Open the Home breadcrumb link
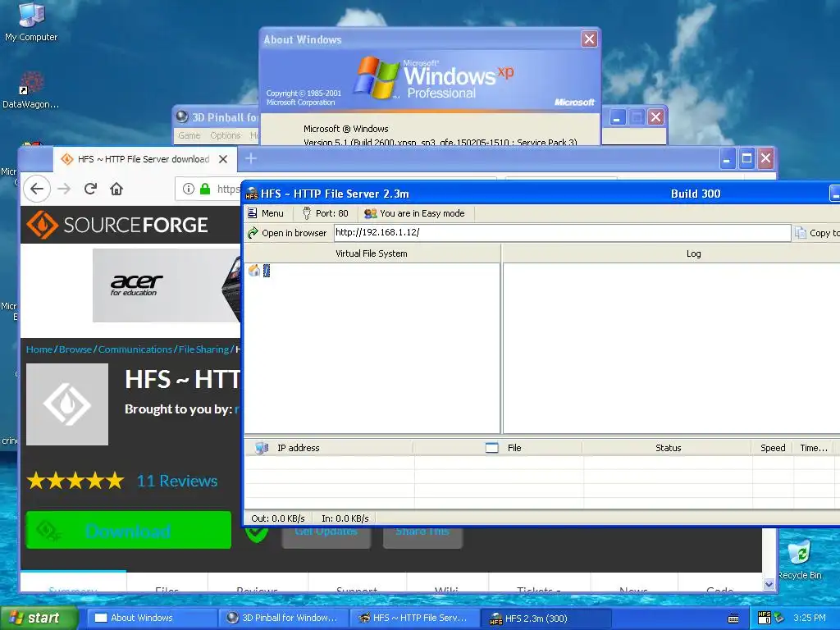The width and height of the screenshot is (840, 630). pos(39,349)
